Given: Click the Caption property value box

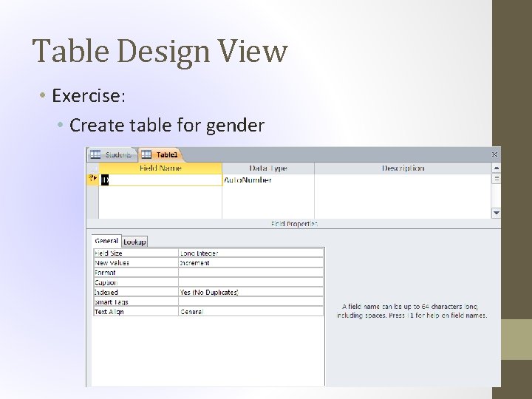Looking at the screenshot, I should [250, 282].
